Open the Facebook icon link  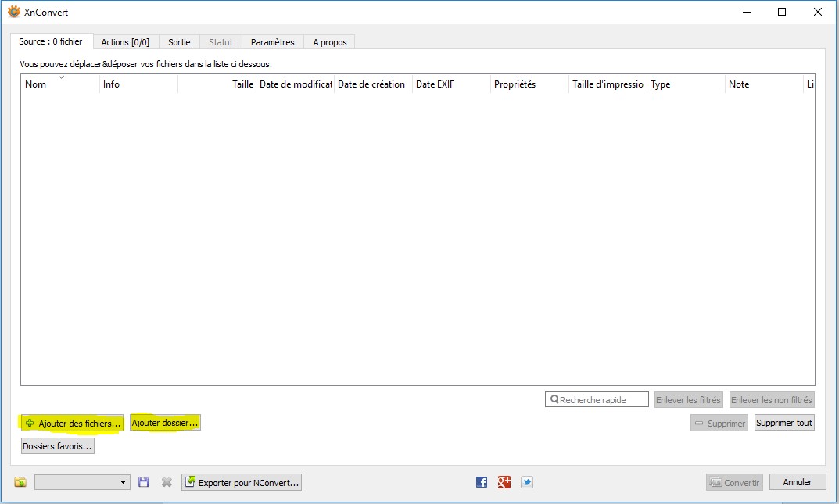[x=482, y=482]
